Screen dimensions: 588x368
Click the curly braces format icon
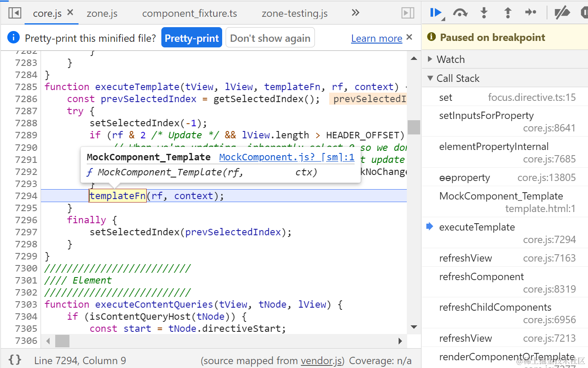click(x=15, y=360)
